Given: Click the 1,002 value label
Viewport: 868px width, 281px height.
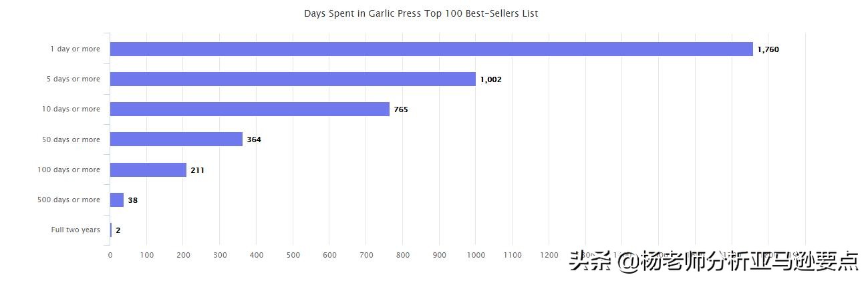Looking at the screenshot, I should coord(490,80).
